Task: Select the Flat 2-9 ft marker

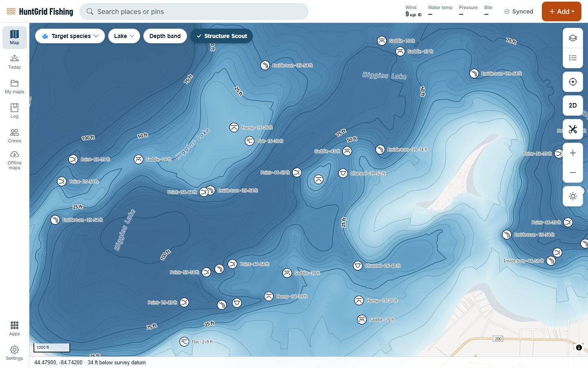Action: [x=184, y=342]
